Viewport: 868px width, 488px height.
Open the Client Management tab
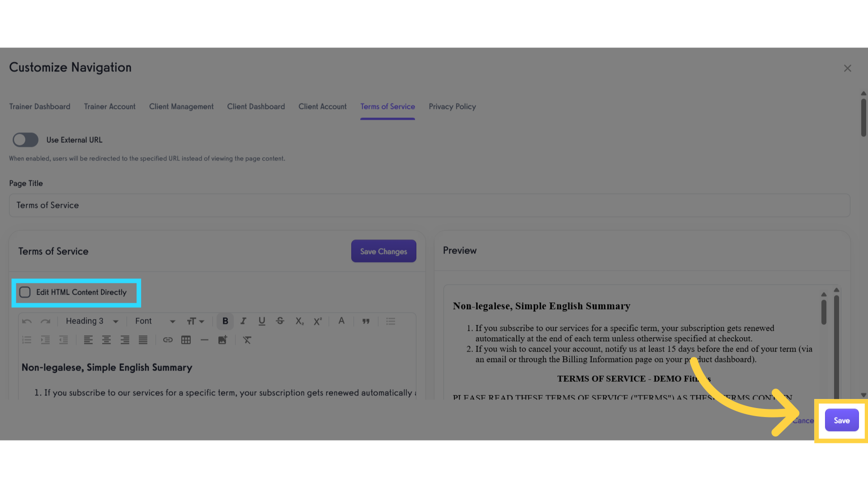pyautogui.click(x=181, y=107)
